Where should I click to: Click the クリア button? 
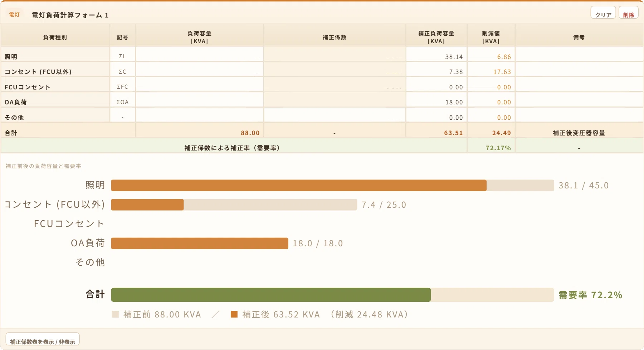(603, 13)
